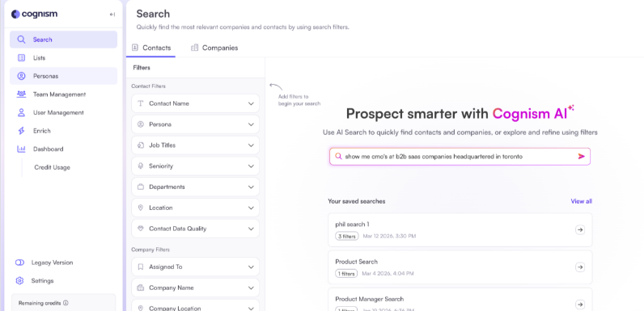Click the Settings gear icon
Screen dimensions: 644x311
tap(19, 281)
